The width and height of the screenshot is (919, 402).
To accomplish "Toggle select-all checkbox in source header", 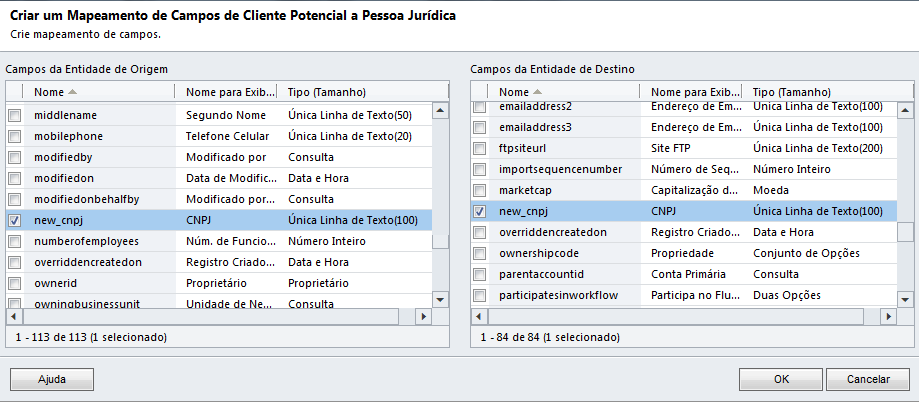I will click(14, 92).
